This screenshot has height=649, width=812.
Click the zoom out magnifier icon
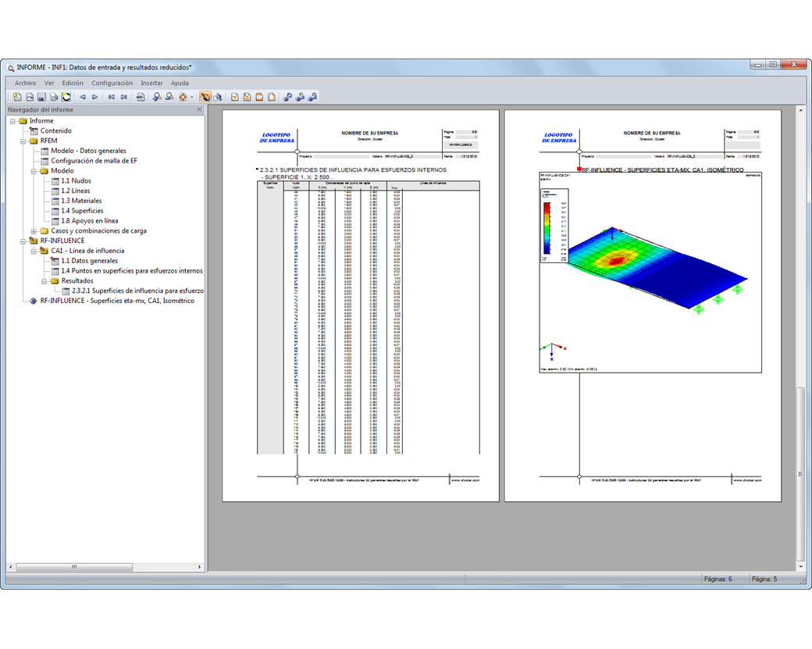click(169, 97)
